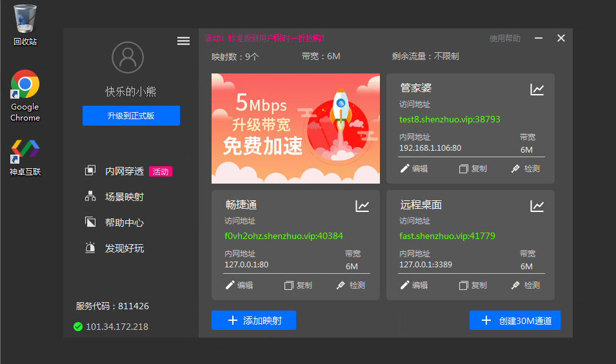The height and width of the screenshot is (364, 616).
Task: Open the 回收站 Recycle Bin desktop icon
Action: point(25,25)
